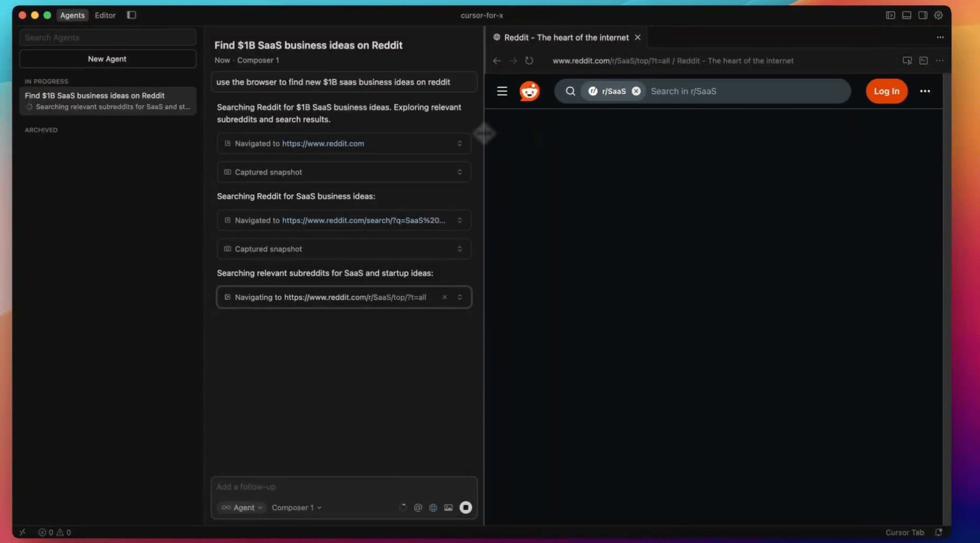Screen dimensions: 980x543
Task: Click the @ mention context icon
Action: coord(418,508)
